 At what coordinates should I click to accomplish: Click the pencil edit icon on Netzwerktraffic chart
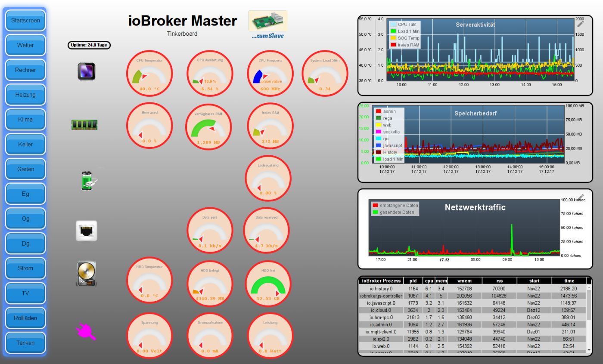[581, 197]
